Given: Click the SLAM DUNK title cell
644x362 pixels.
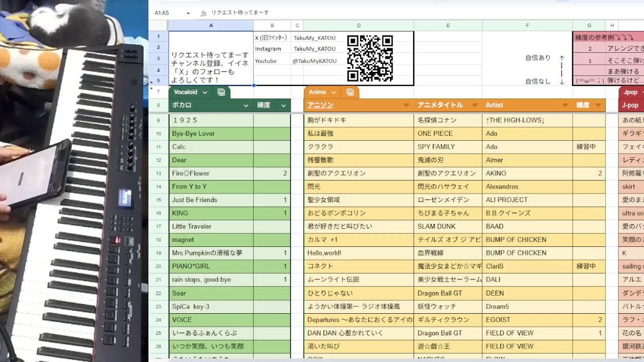Looking at the screenshot, I should coord(448,226).
